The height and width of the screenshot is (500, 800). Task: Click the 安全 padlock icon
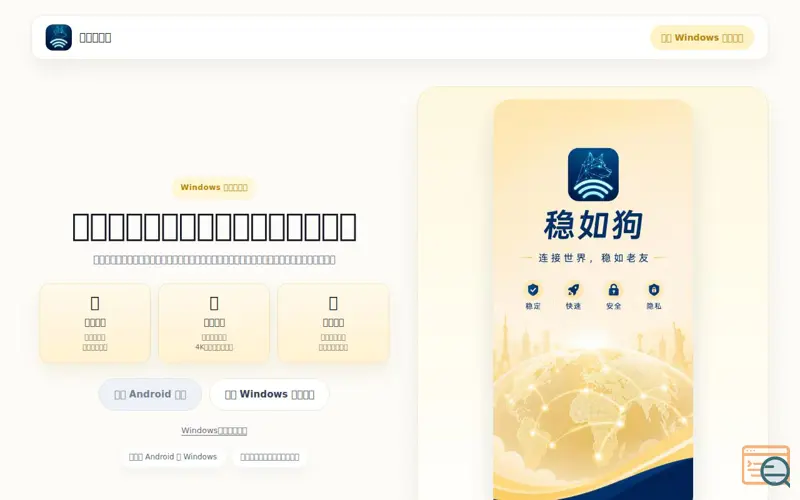[613, 290]
